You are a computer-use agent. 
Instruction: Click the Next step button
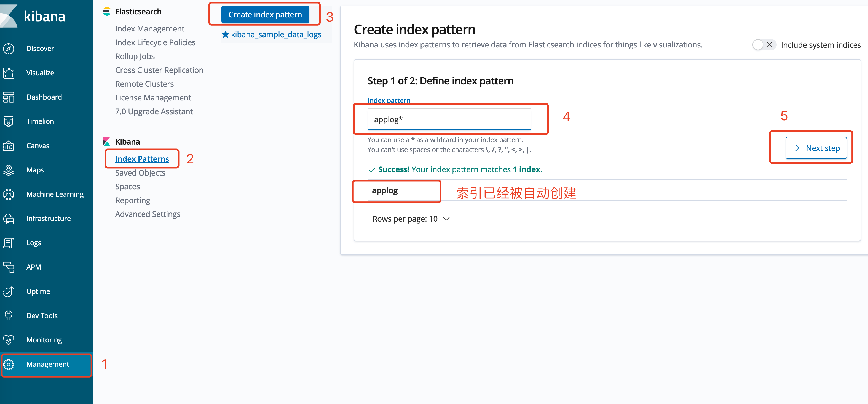click(816, 148)
